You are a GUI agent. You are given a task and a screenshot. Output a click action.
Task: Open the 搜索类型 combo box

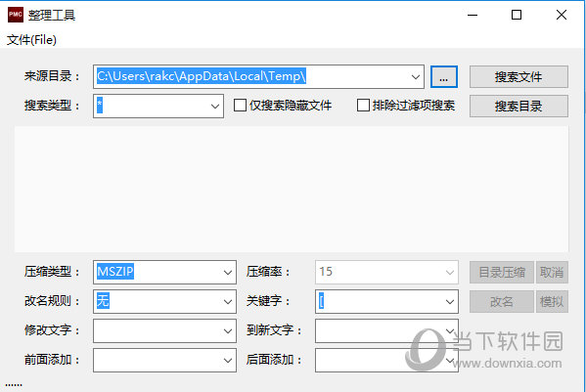(158, 106)
